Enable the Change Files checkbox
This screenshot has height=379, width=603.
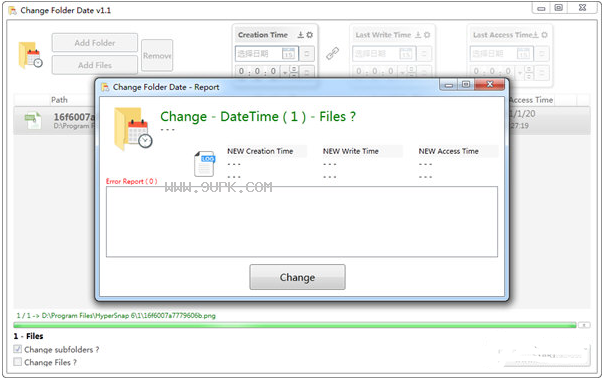(18, 362)
